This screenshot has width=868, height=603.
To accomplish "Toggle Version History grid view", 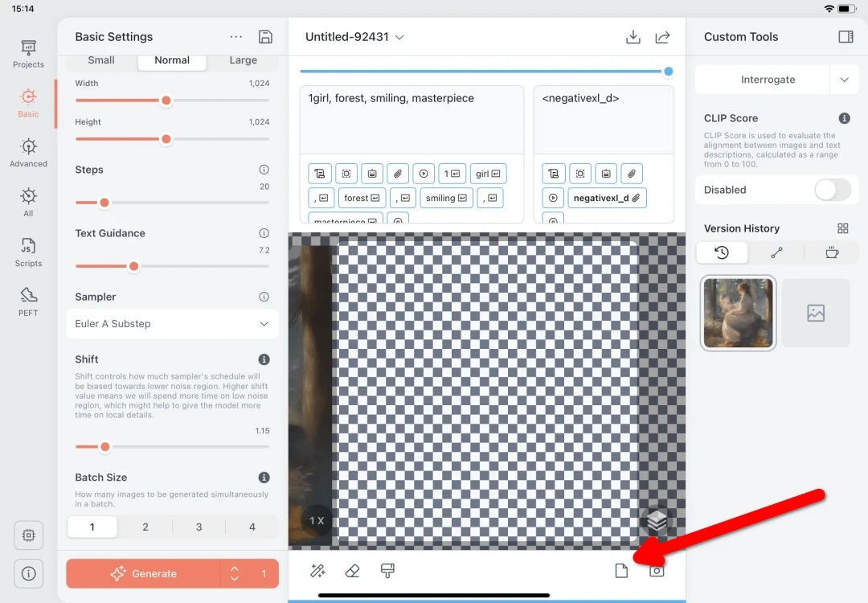I will pyautogui.click(x=842, y=228).
